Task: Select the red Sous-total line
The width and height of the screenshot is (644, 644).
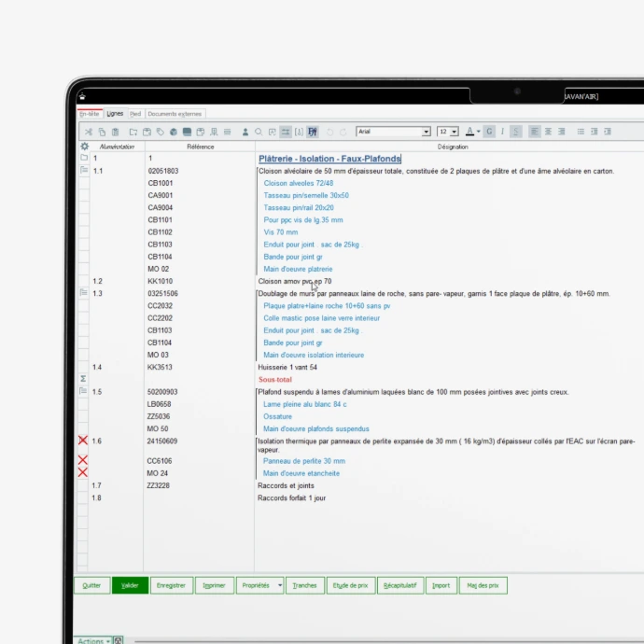Action: 275,380
